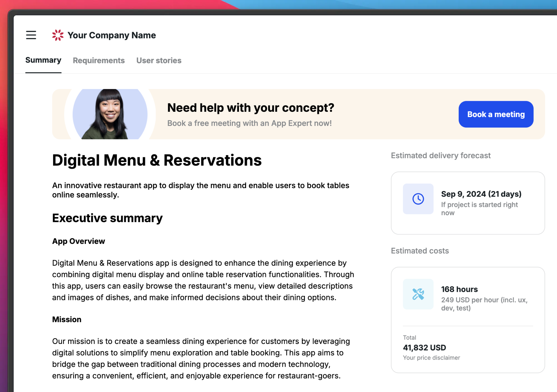Go to the User stories tab

point(159,60)
